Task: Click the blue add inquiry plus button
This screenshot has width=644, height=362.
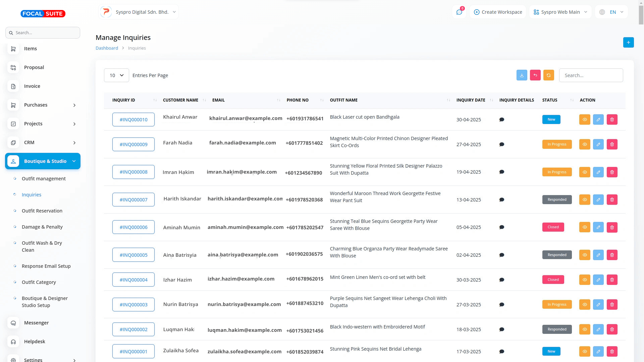Action: click(x=628, y=43)
